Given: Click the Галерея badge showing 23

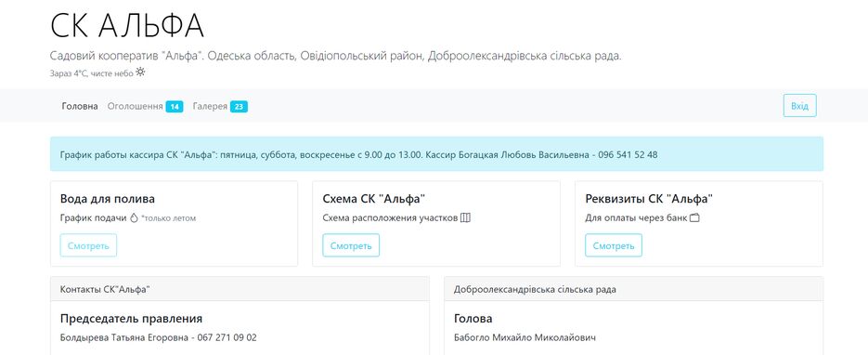Looking at the screenshot, I should pos(239,107).
